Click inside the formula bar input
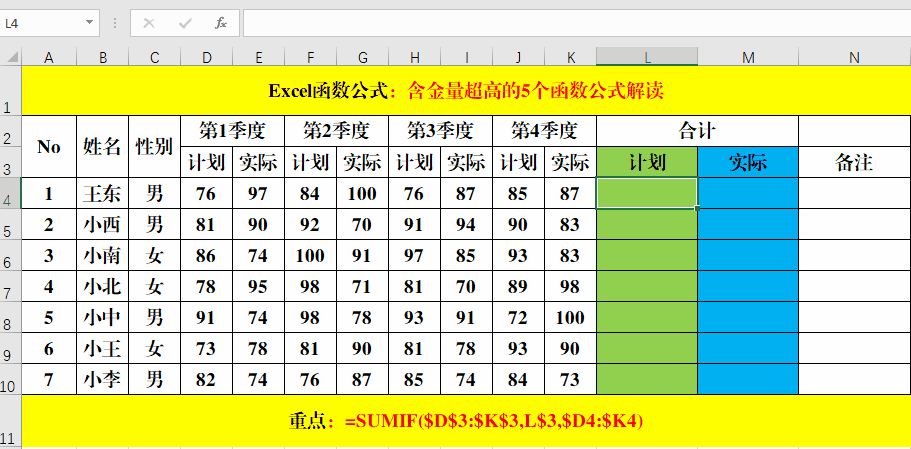 pos(576,23)
